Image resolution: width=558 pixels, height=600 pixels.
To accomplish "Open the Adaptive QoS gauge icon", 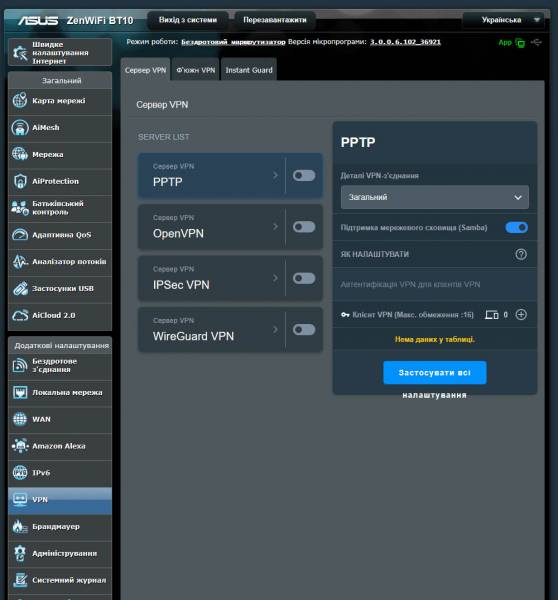I will [x=20, y=235].
